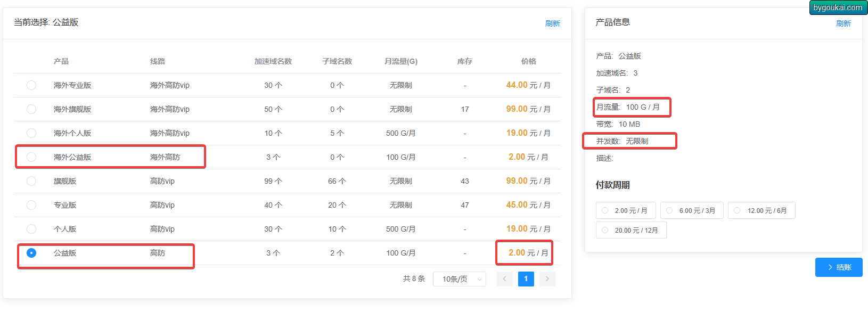This screenshot has width=868, height=328.
Task: Refresh the product list with 刷新
Action: coord(553,23)
